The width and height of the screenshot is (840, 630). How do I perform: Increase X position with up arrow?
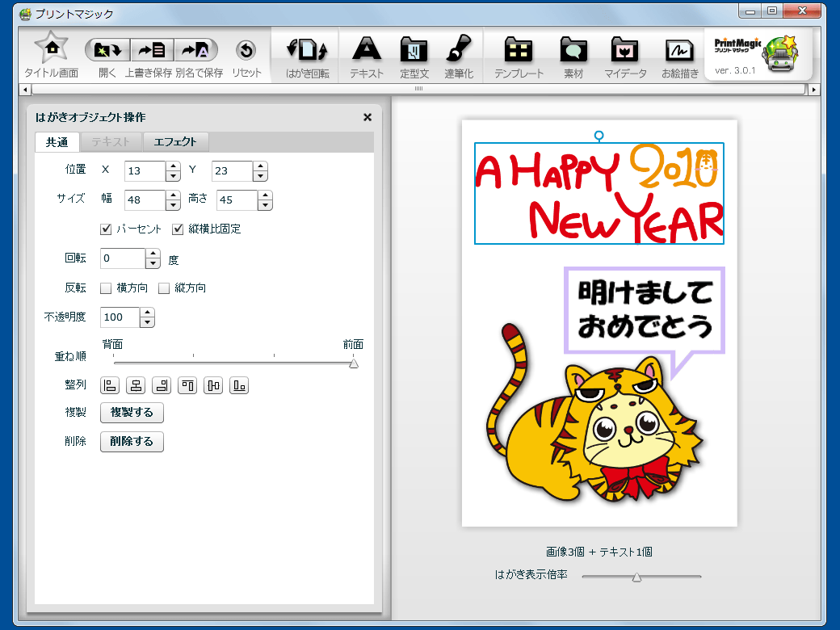coord(173,166)
